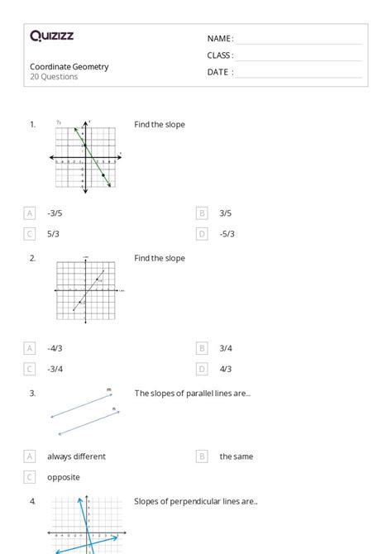The image size is (392, 554).
Task: Select answer box B with 3/5
Action: [x=202, y=213]
